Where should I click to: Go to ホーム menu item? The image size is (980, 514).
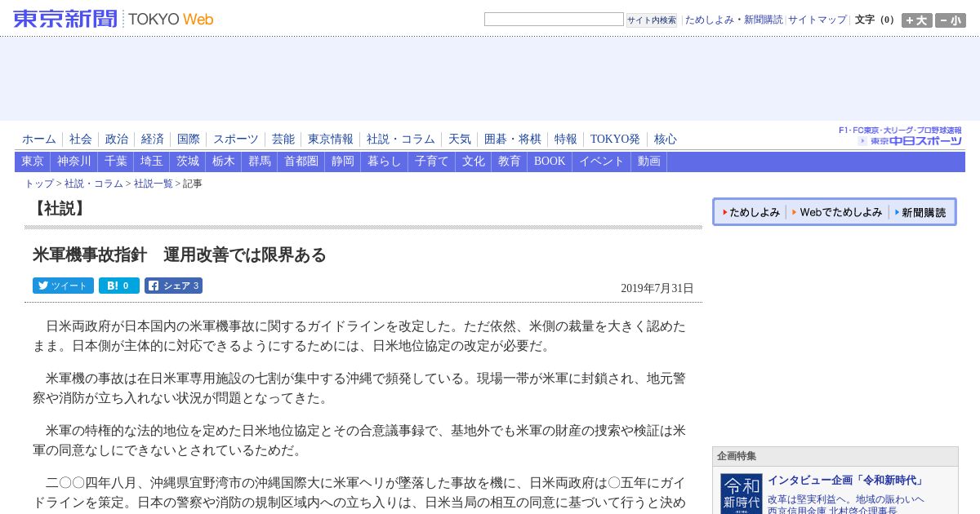39,140
